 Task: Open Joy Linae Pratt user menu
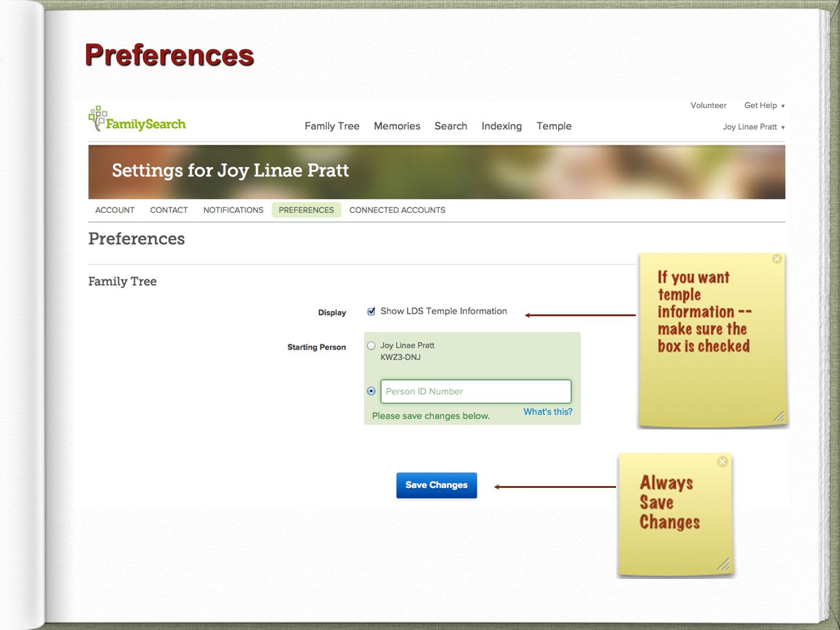pyautogui.click(x=753, y=127)
